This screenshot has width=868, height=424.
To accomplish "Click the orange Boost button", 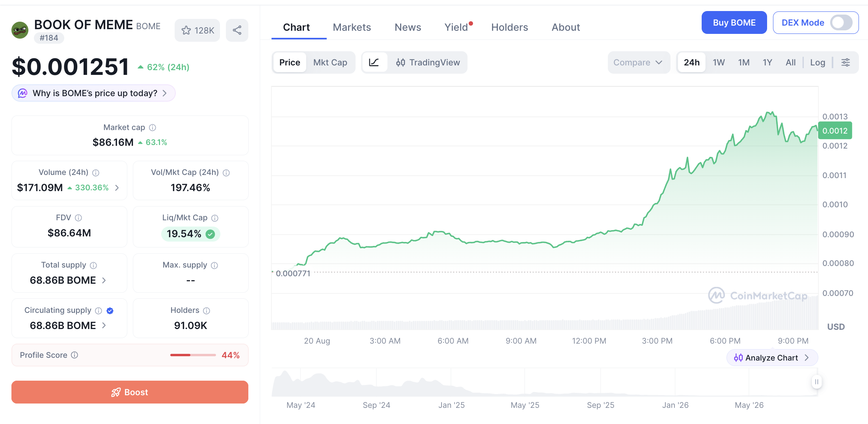I will [130, 392].
